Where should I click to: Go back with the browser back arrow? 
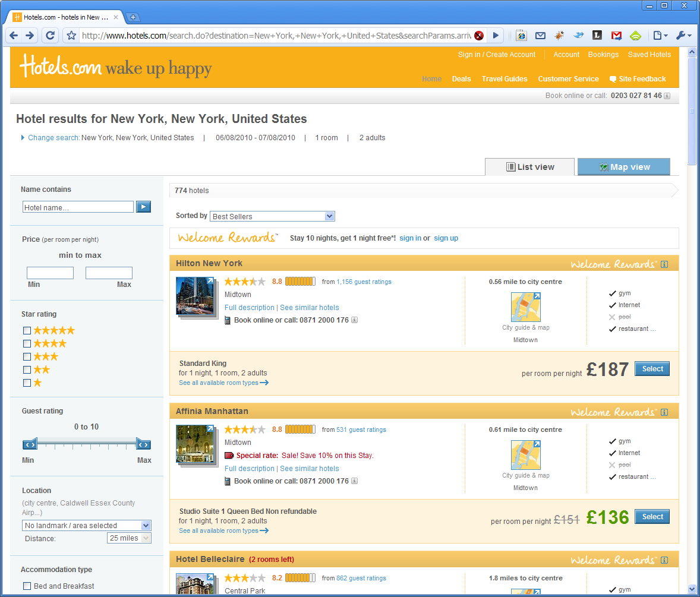(x=14, y=35)
